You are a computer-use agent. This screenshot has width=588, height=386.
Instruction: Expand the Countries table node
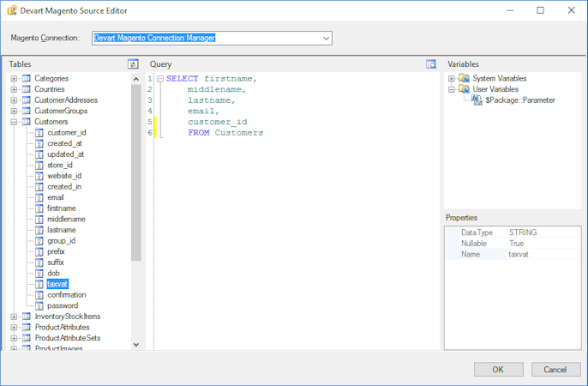coord(15,90)
